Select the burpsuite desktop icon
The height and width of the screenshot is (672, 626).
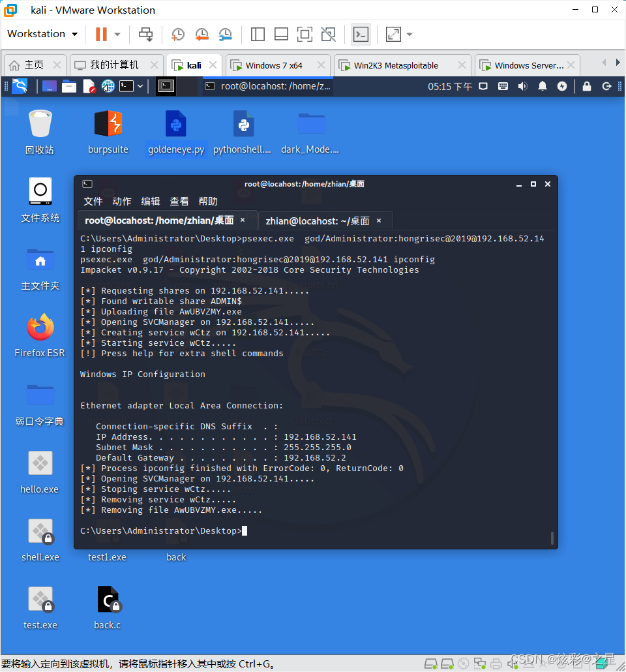(108, 132)
